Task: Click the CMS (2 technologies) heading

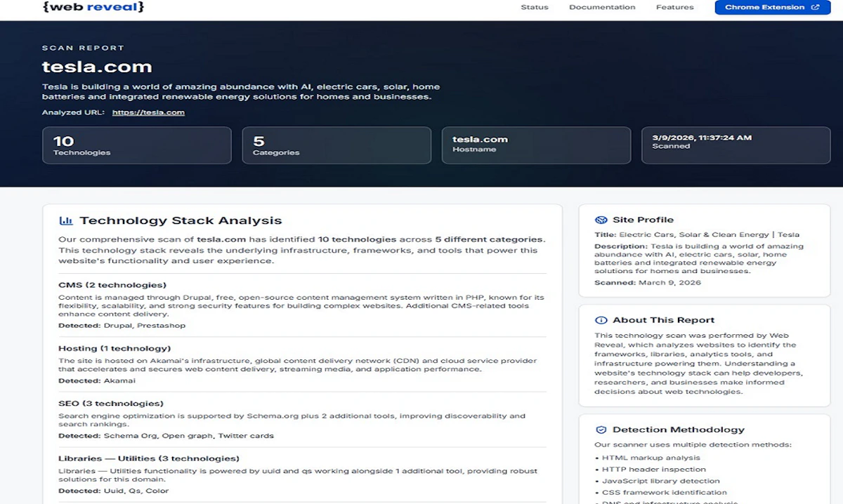Action: 112,285
